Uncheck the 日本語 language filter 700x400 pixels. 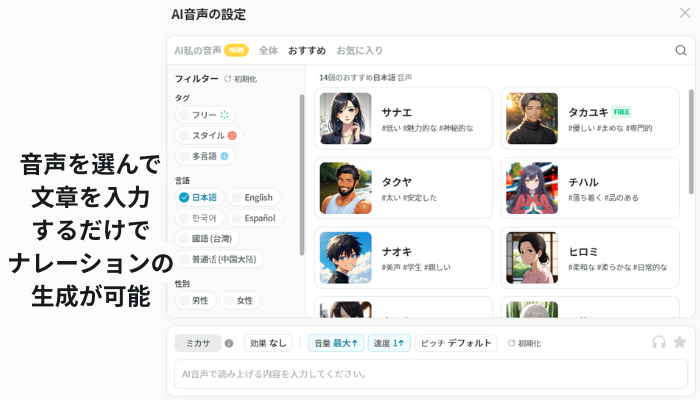coord(200,197)
